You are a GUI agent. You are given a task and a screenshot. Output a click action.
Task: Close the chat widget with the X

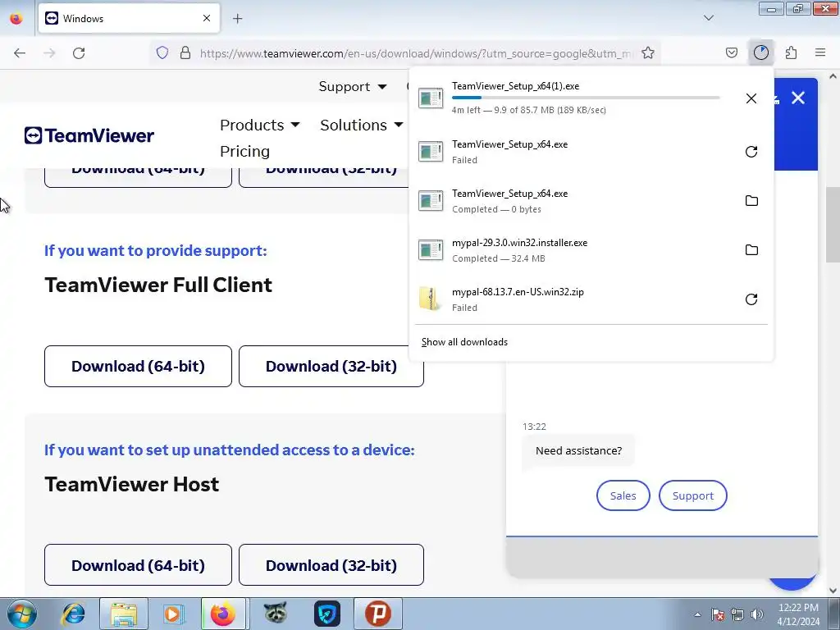pyautogui.click(x=798, y=98)
